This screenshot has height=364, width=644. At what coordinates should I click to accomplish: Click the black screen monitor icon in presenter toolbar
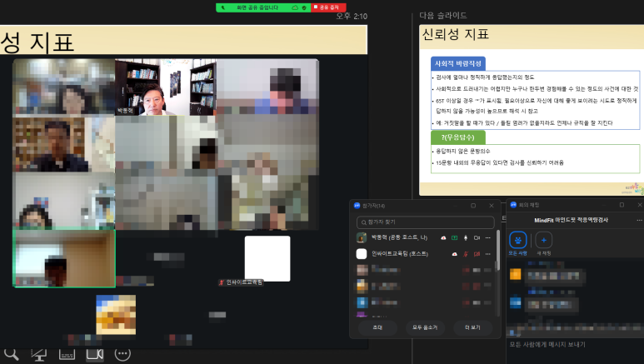39,354
